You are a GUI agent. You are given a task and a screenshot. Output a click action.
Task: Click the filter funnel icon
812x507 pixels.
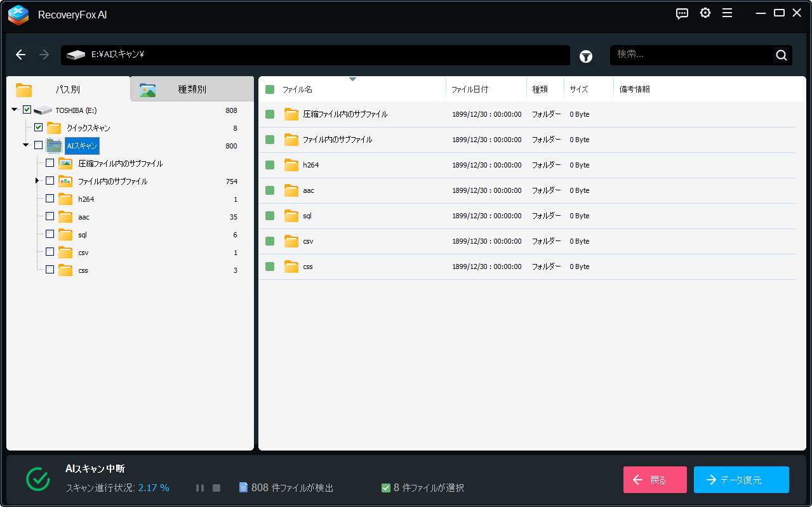585,56
